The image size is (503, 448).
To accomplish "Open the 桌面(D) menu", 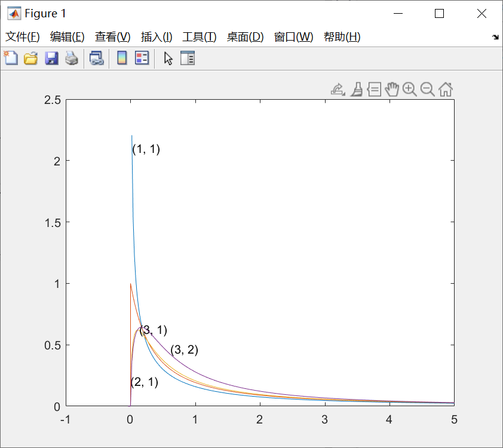I will coord(245,37).
